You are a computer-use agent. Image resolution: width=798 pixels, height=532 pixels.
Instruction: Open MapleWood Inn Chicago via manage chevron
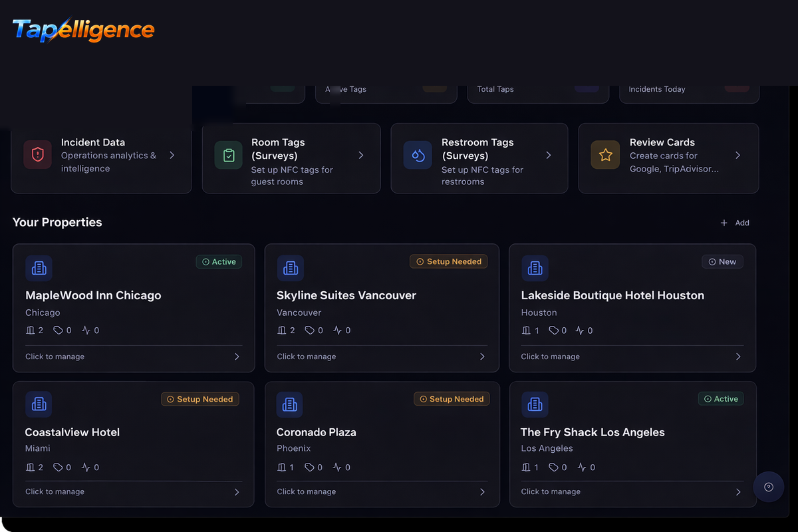point(237,356)
